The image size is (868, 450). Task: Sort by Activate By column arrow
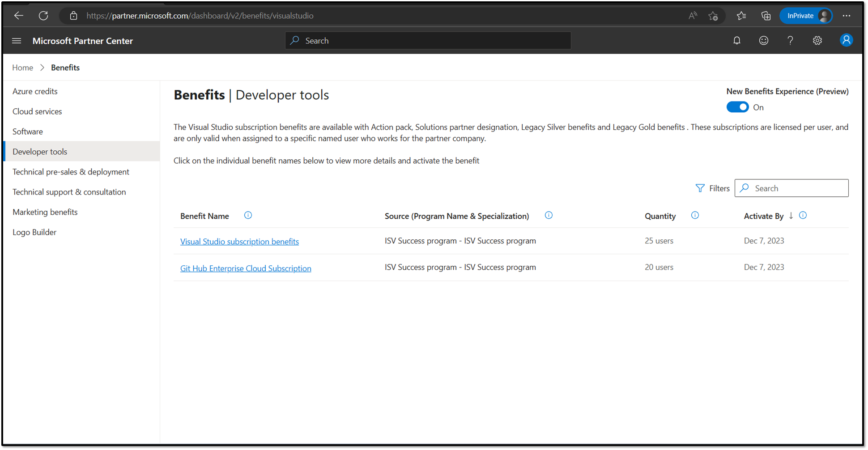point(791,216)
